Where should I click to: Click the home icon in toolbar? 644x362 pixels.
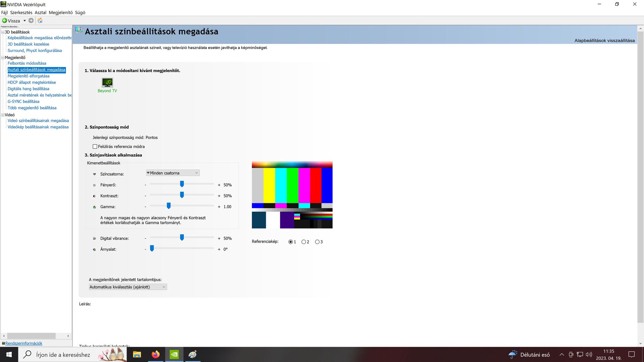pyautogui.click(x=40, y=21)
